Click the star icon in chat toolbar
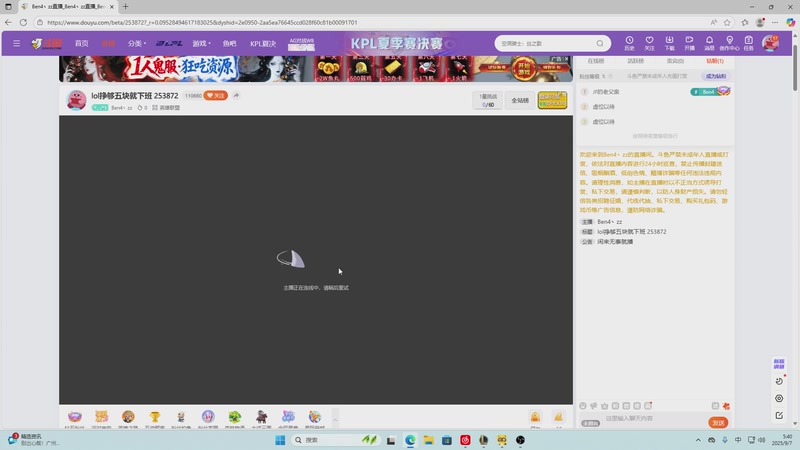Image resolution: width=800 pixels, height=450 pixels. click(605, 406)
